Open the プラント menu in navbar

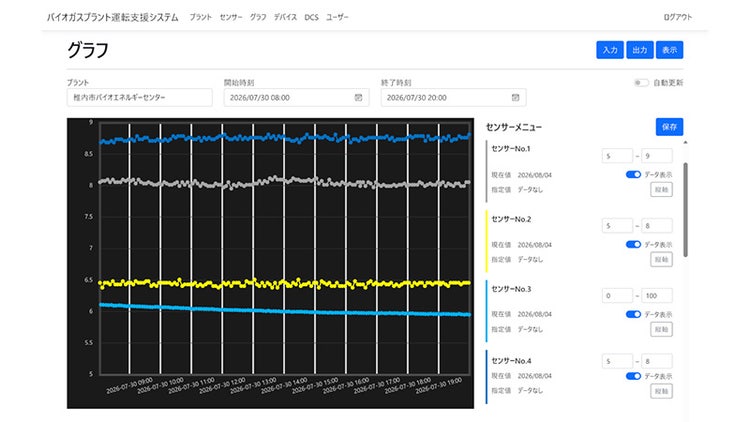click(200, 17)
